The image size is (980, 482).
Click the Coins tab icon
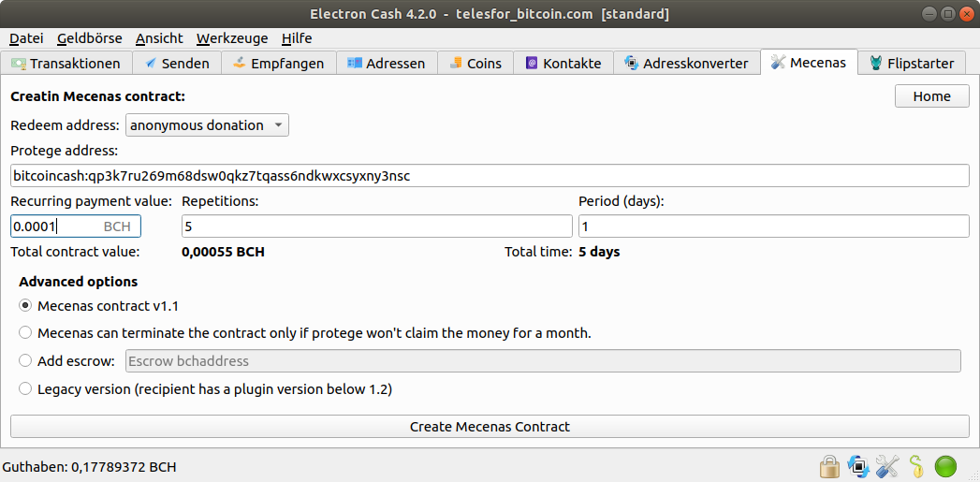point(456,63)
